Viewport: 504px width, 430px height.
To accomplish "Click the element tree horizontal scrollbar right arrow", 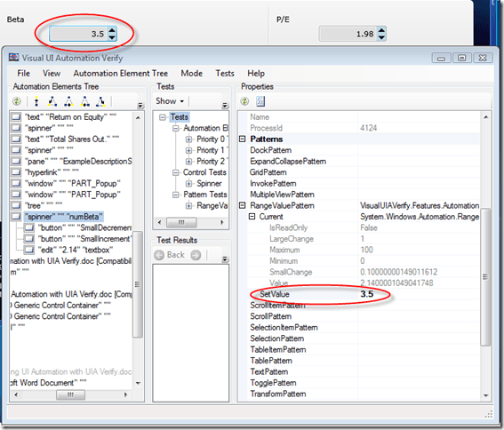I will click(x=125, y=394).
